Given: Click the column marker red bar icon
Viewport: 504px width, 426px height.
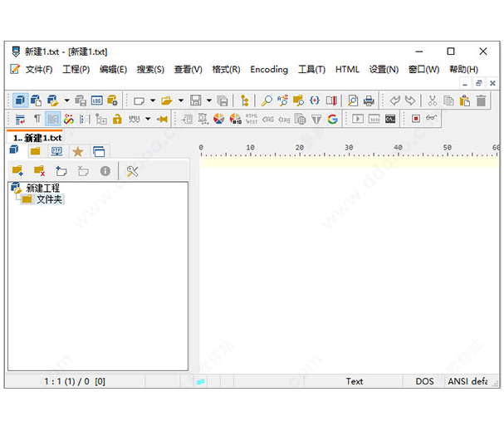Looking at the screenshot, I should 331,100.
